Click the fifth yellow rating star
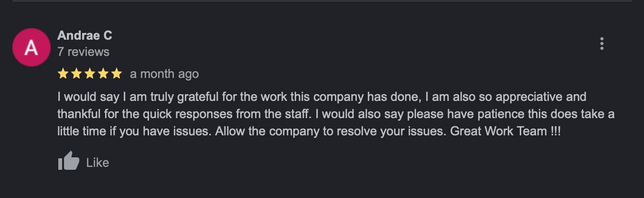This screenshot has height=198, width=644. click(x=116, y=74)
